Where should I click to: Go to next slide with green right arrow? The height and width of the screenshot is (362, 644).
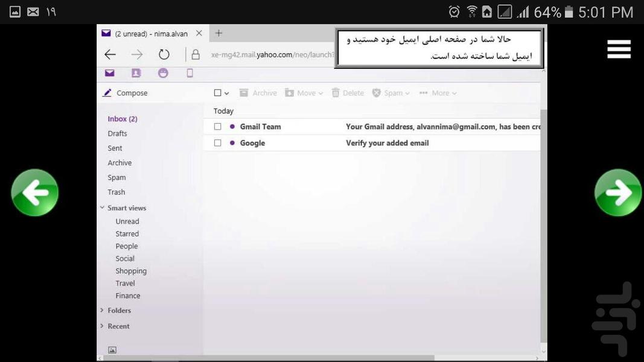click(618, 192)
